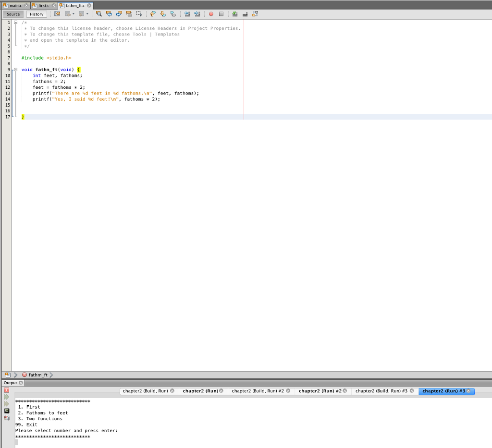Stop macro recording with the square icon
Screen dimensions: 492x448
[x=221, y=14]
